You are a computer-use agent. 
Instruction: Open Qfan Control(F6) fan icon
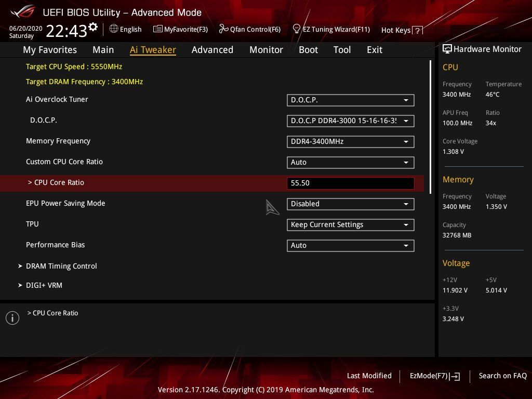(x=223, y=29)
